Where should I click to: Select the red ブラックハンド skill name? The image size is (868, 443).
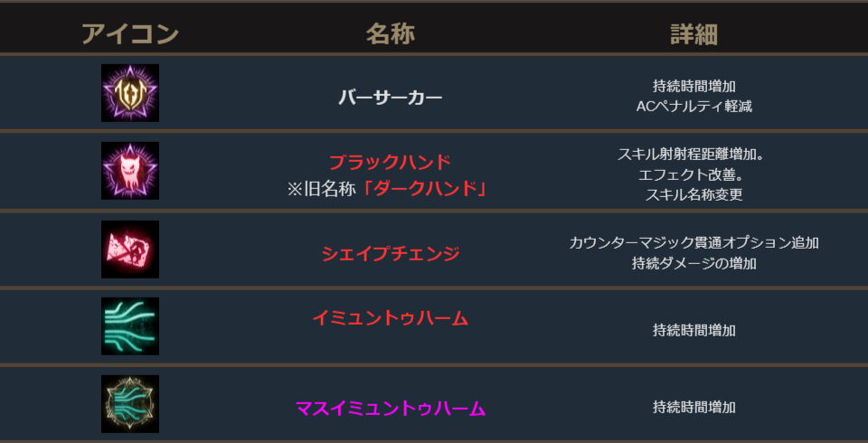click(x=390, y=163)
